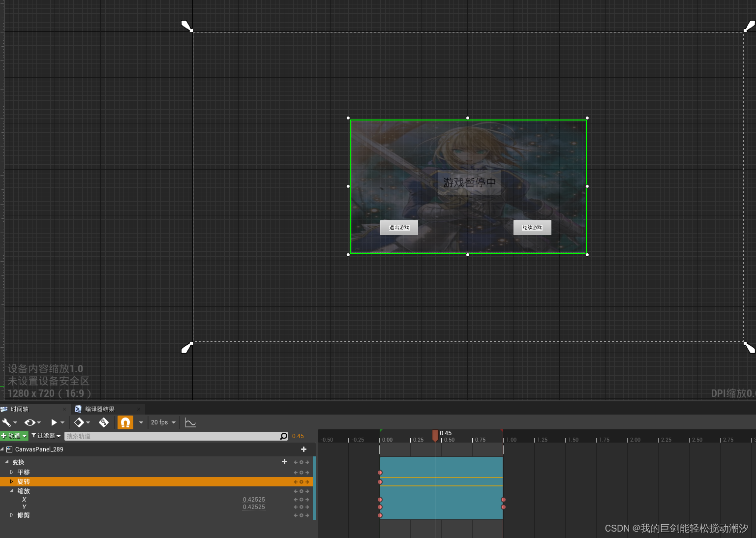Click the magnifier icon in track search

pyautogui.click(x=284, y=436)
